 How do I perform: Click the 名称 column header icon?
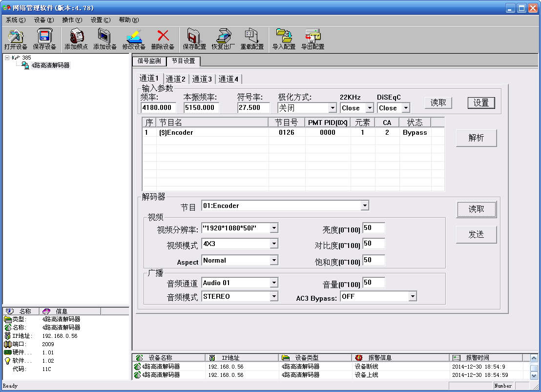click(x=10, y=311)
